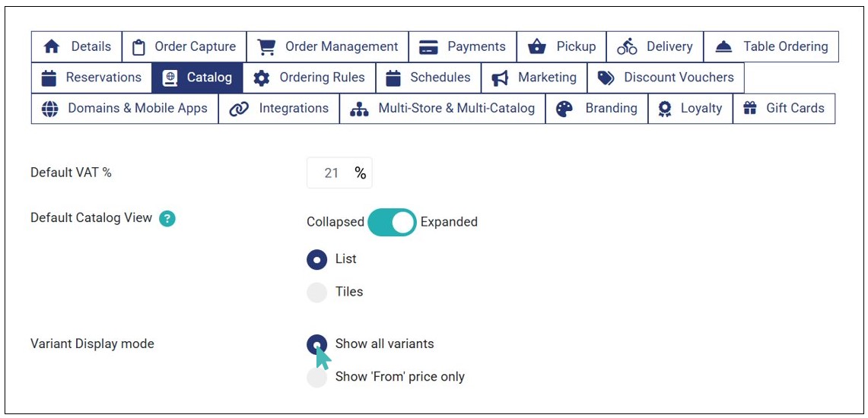
Task: Click the gift icon for Gift Cards
Action: click(x=750, y=109)
